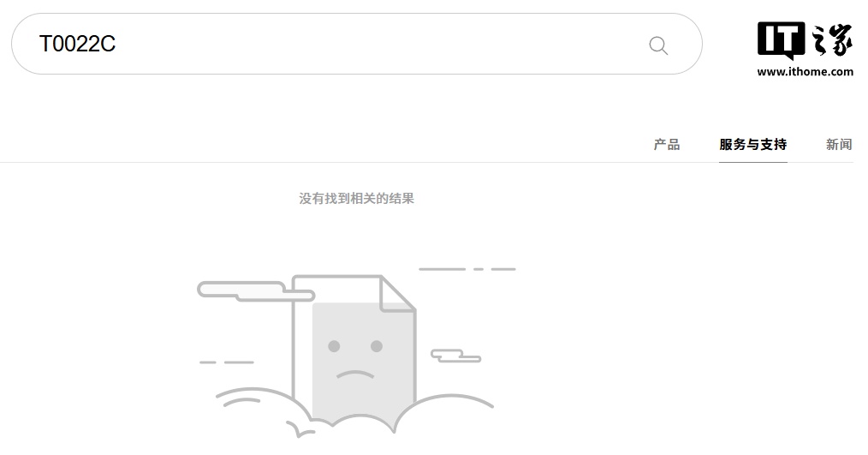Focus the search box containing T0022C
This screenshot has width=868, height=455.
tap(356, 44)
